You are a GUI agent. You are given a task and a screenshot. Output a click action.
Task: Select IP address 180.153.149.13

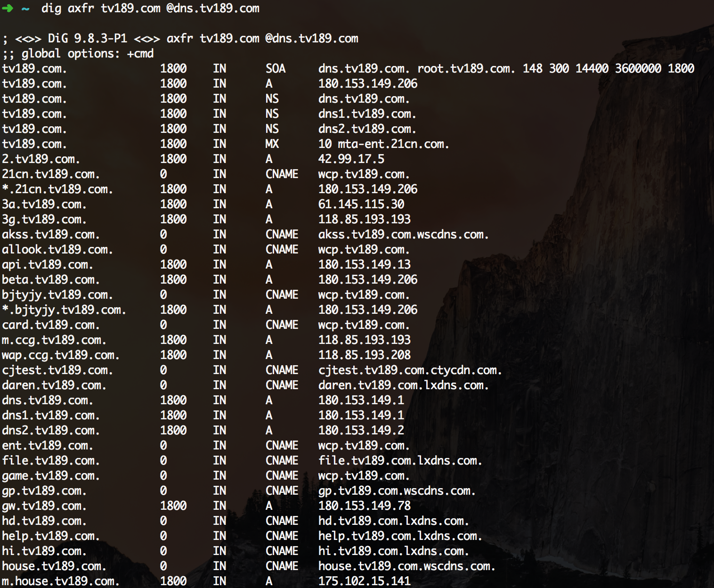click(x=365, y=265)
